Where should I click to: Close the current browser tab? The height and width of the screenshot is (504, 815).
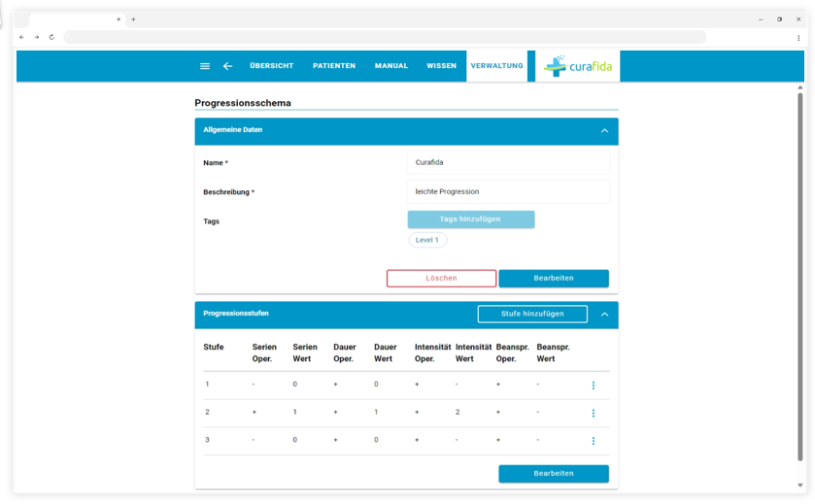[x=119, y=19]
